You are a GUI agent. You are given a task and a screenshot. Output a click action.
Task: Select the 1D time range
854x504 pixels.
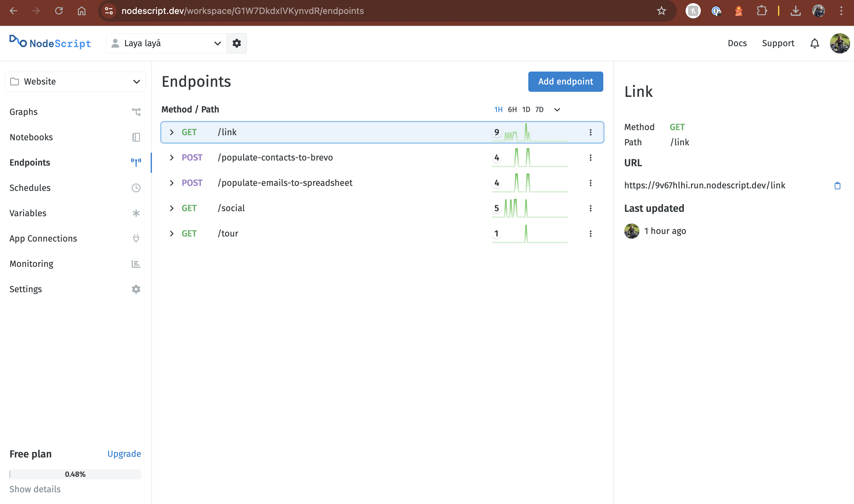coord(526,109)
